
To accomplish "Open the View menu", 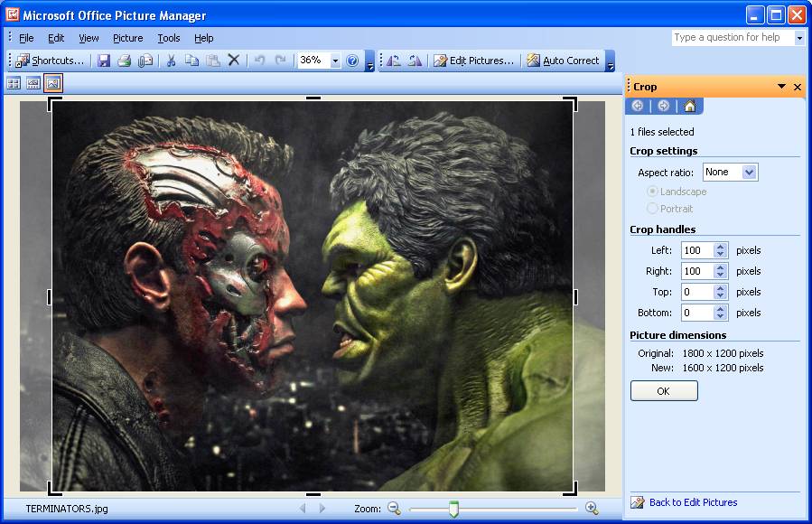I will [x=89, y=38].
